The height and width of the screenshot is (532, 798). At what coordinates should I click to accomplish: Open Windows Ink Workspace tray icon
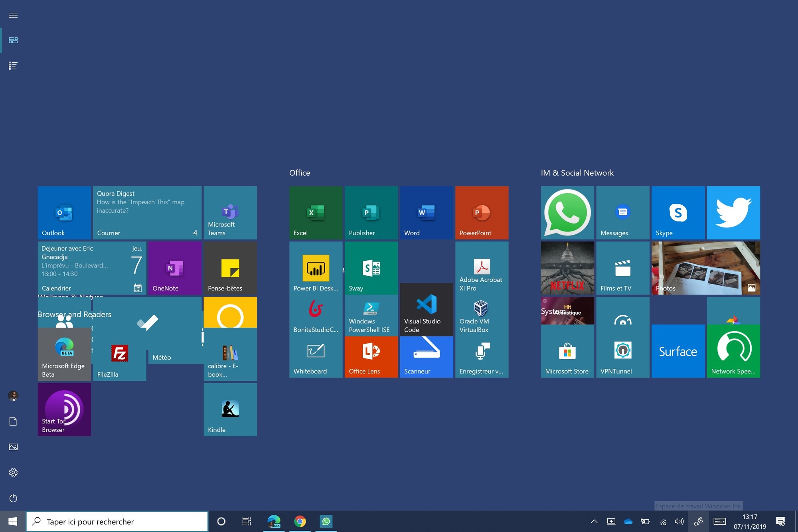coord(698,521)
